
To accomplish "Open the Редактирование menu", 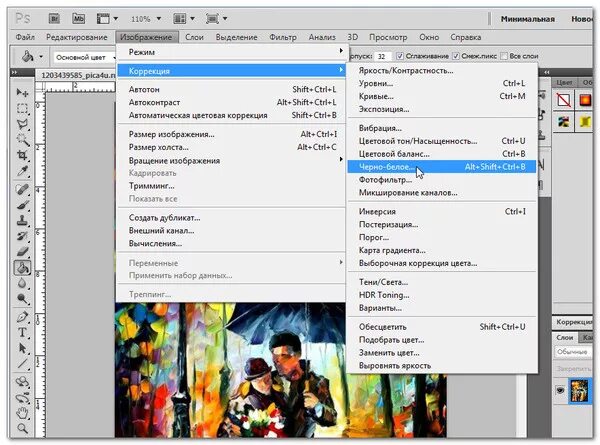I will tap(77, 37).
